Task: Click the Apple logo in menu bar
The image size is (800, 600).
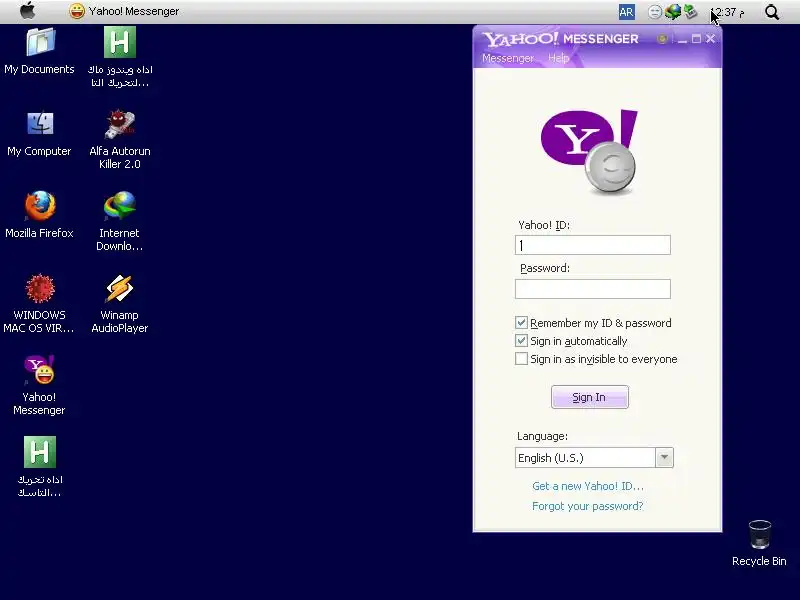Action: coord(28,11)
